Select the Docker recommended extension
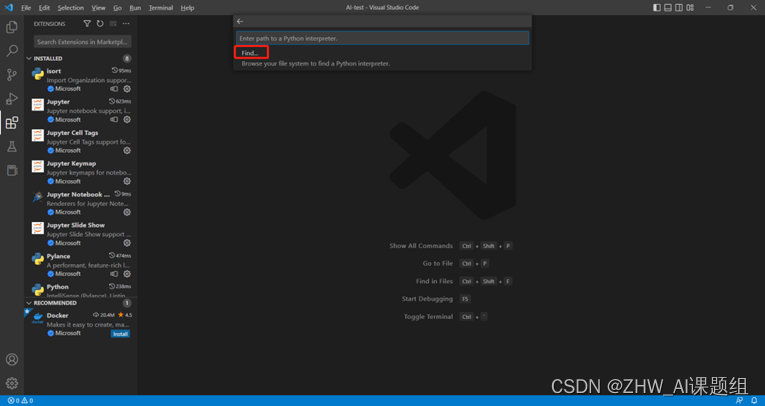Screen dimensions: 765x406 coord(81,324)
